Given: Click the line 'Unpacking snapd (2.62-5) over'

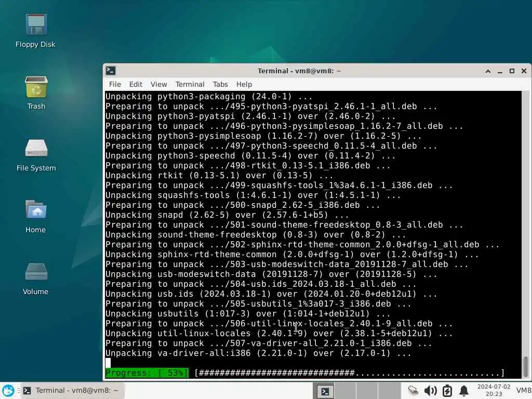Looking at the screenshot, I should 227,215.
